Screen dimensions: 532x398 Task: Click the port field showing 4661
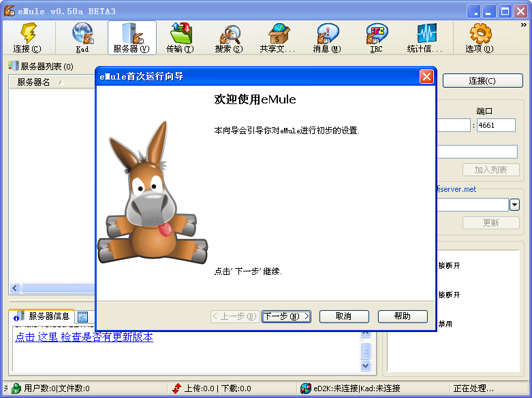click(496, 125)
